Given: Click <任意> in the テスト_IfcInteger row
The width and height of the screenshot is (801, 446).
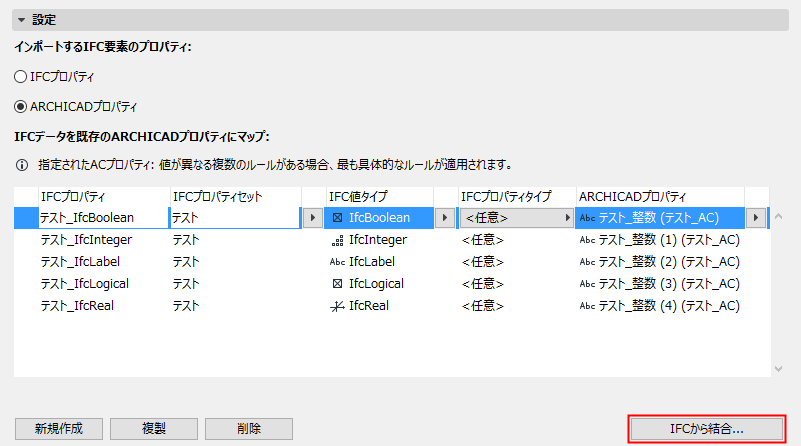Looking at the screenshot, I should pyautogui.click(x=483, y=240).
